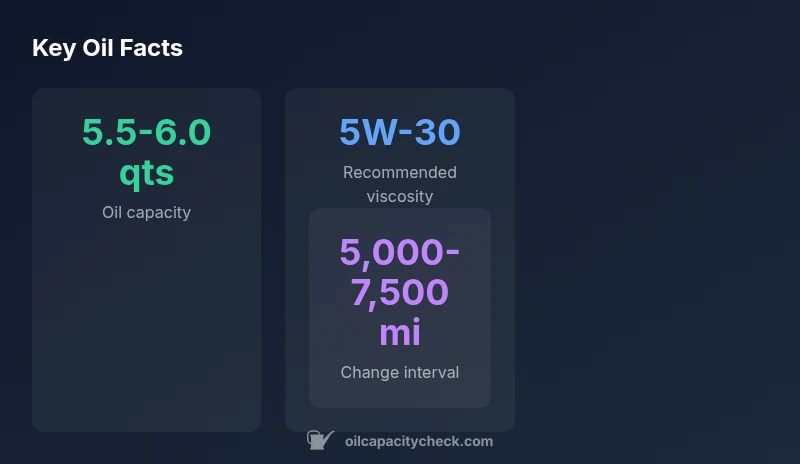Click the oil can logo icon
800x464 pixels.
(x=320, y=440)
